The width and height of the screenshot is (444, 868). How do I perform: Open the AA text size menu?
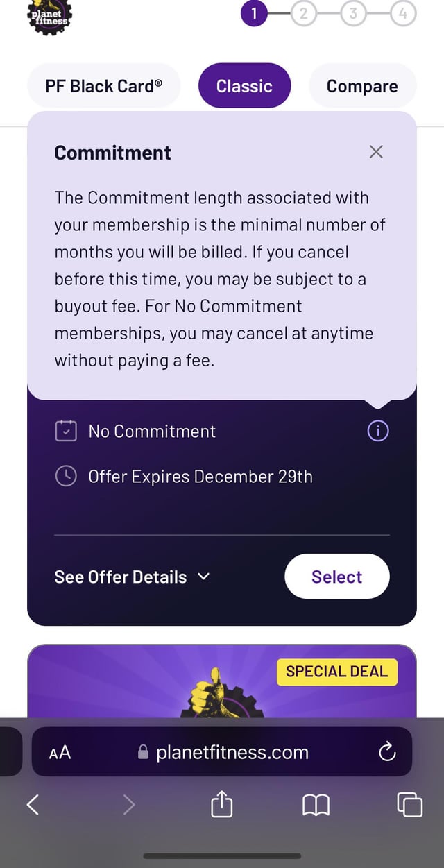click(x=60, y=751)
